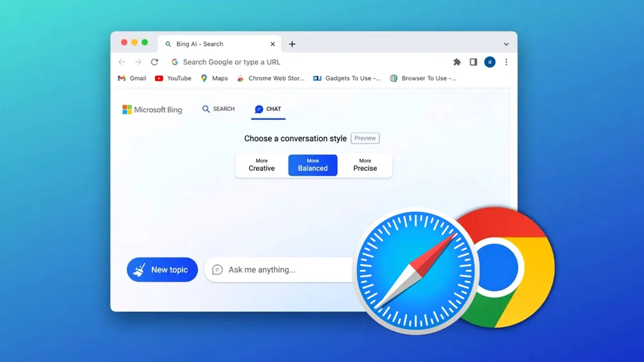Click the Preview badge
Image resolution: width=644 pixels, height=362 pixels.
pyautogui.click(x=365, y=138)
